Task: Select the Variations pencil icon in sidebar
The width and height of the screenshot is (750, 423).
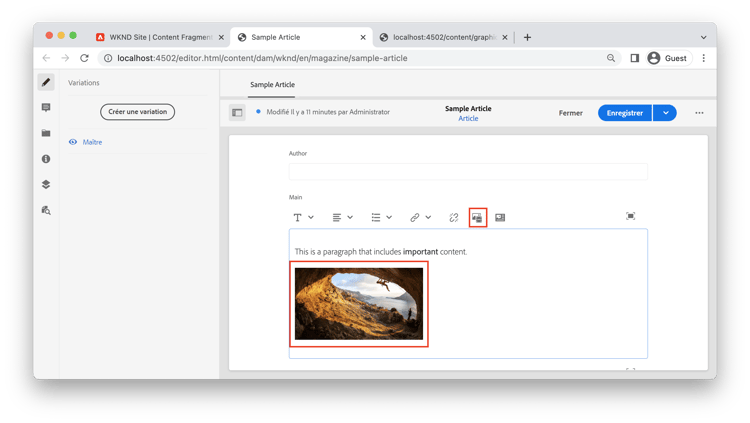Action: [x=46, y=82]
